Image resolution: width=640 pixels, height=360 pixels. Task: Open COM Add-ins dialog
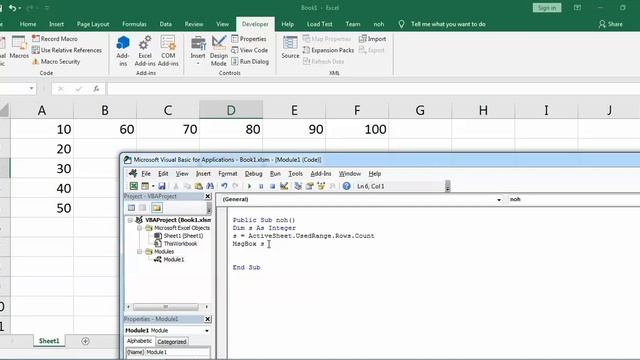click(x=168, y=51)
